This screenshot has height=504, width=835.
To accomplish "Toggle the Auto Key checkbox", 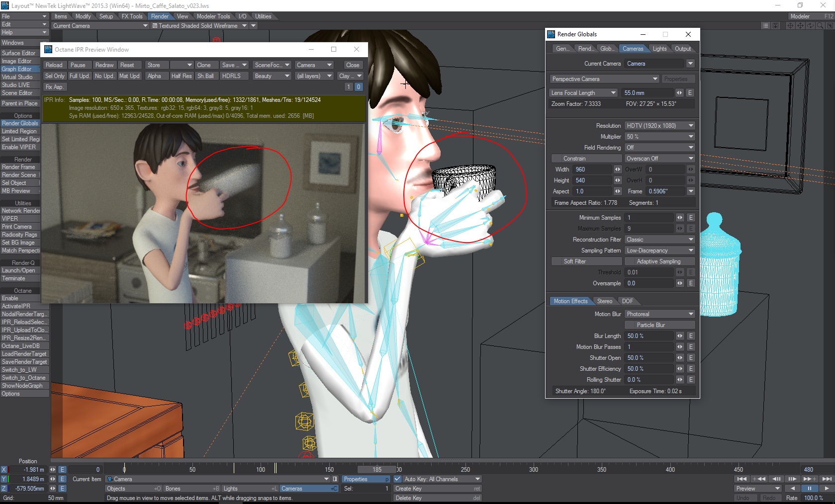I will click(x=397, y=479).
